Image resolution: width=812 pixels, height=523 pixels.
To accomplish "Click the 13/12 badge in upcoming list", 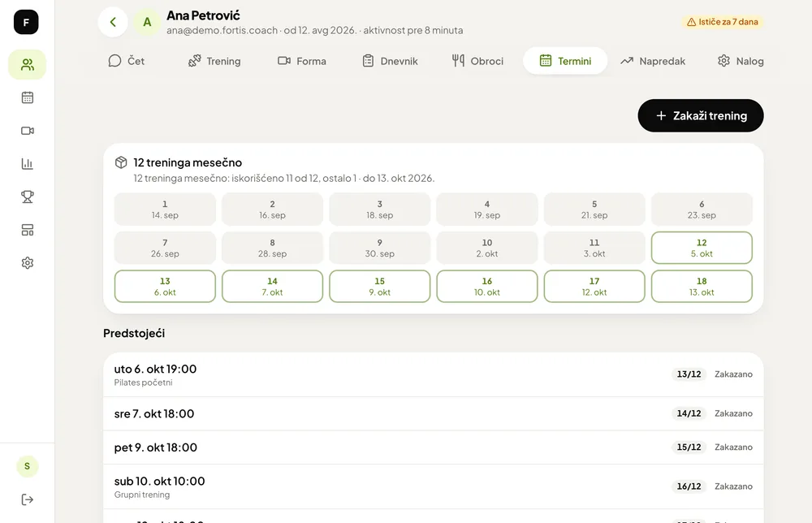I will (x=689, y=374).
